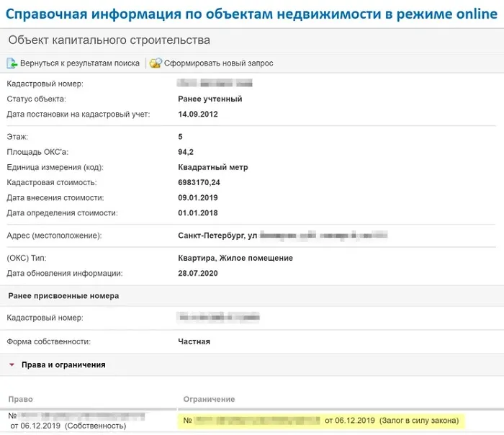Select the area value '94,2'
The image size is (504, 435).
point(186,152)
